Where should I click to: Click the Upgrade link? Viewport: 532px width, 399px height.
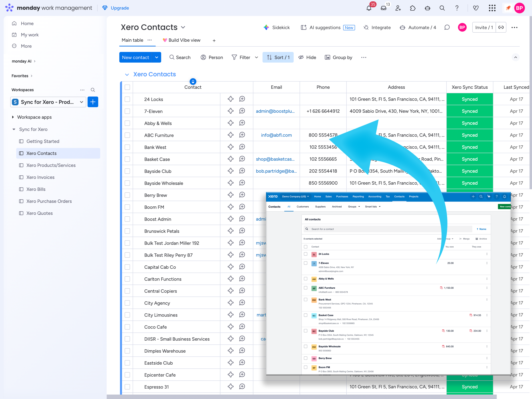120,8
